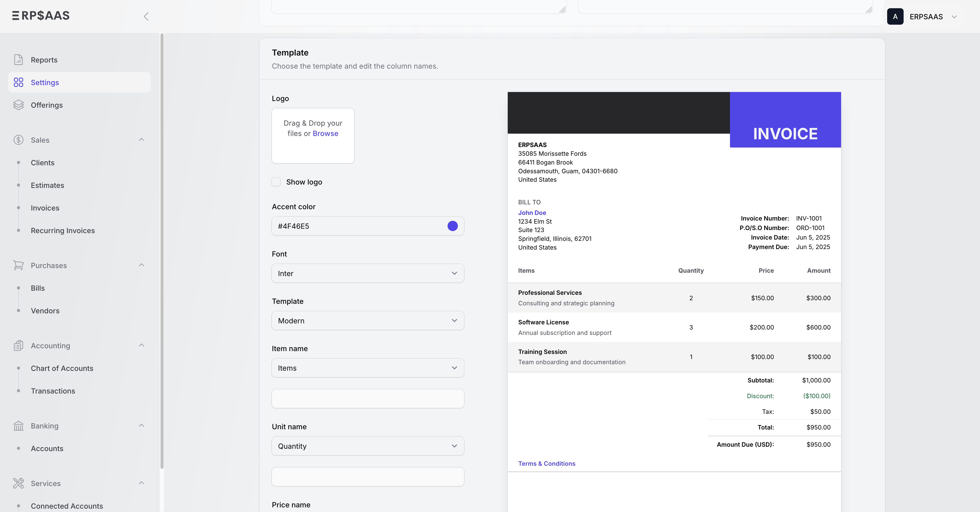The image size is (980, 512).
Task: Collapse the Services section
Action: pyautogui.click(x=141, y=483)
